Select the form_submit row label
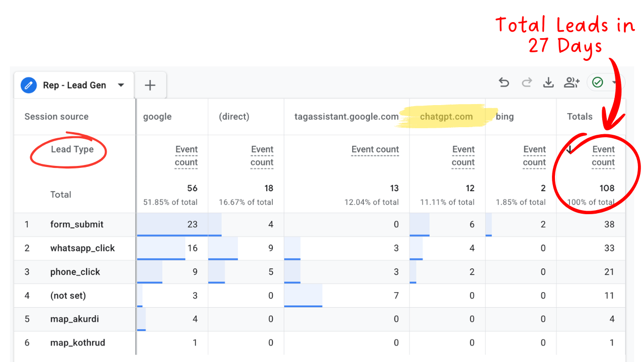 click(x=77, y=224)
